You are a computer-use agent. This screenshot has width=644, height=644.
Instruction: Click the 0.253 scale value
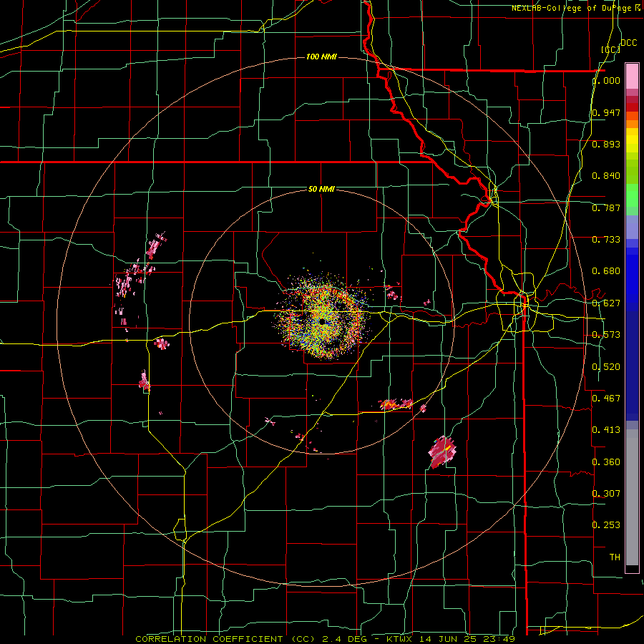606,525
